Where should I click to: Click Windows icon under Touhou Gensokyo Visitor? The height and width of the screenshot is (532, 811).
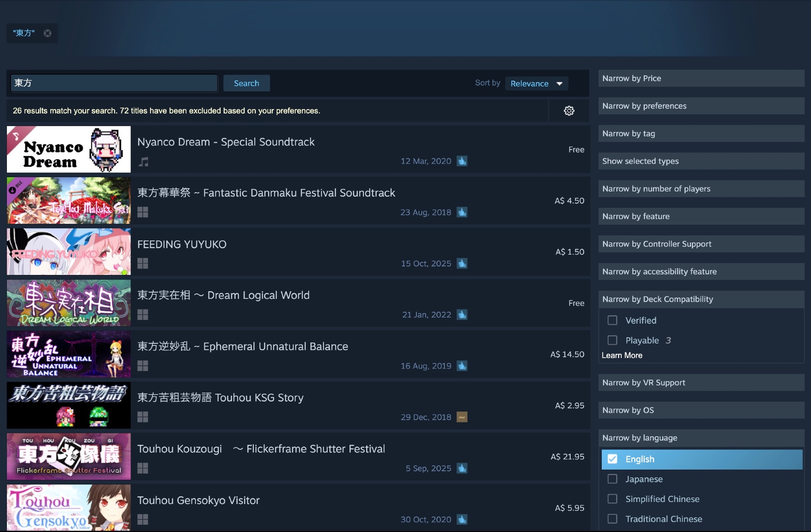tap(143, 519)
